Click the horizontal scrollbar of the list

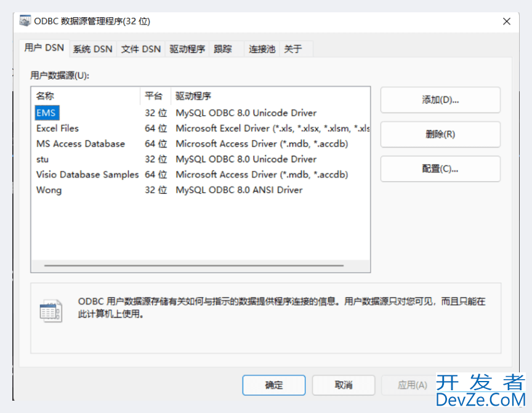point(194,265)
